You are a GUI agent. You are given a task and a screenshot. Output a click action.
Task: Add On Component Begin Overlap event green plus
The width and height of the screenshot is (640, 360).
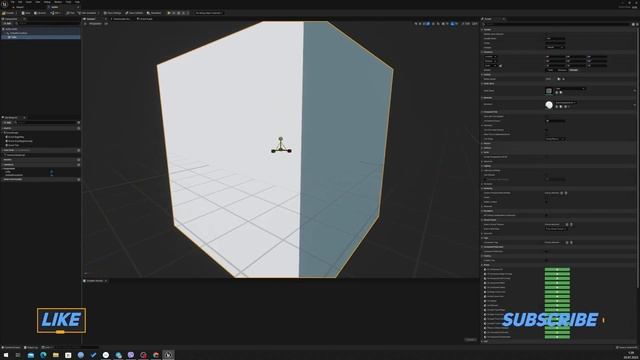tap(557, 274)
